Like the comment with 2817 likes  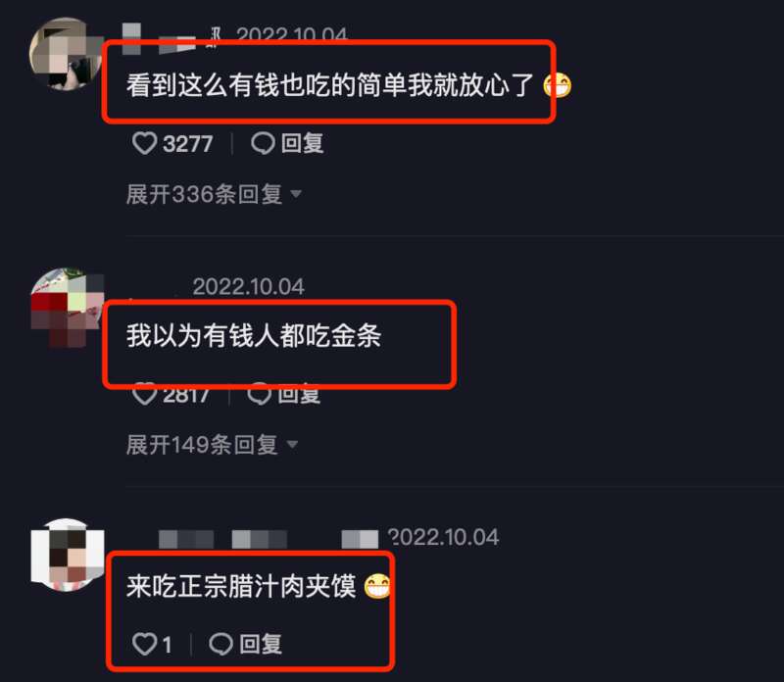coord(144,394)
